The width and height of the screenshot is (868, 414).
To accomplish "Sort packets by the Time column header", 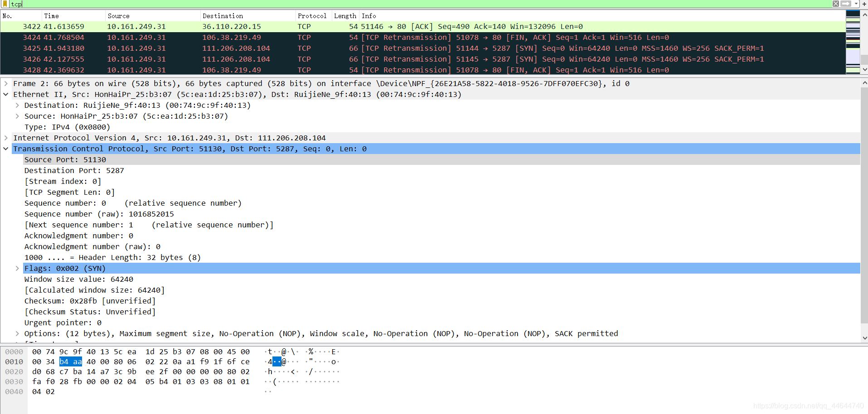I will (x=73, y=16).
